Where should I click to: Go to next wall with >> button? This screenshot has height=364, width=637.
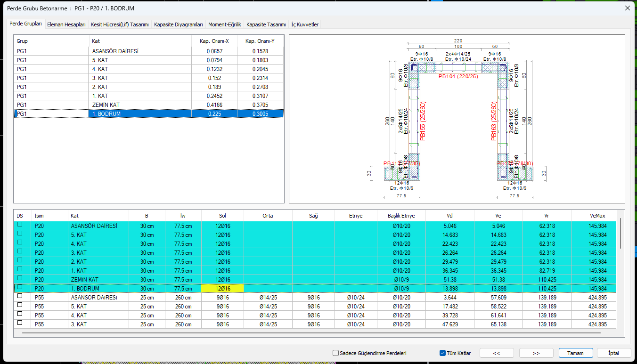point(536,353)
